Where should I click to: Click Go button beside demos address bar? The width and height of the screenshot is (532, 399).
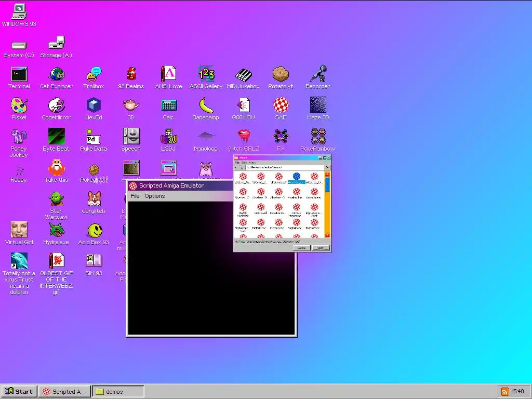point(327,168)
